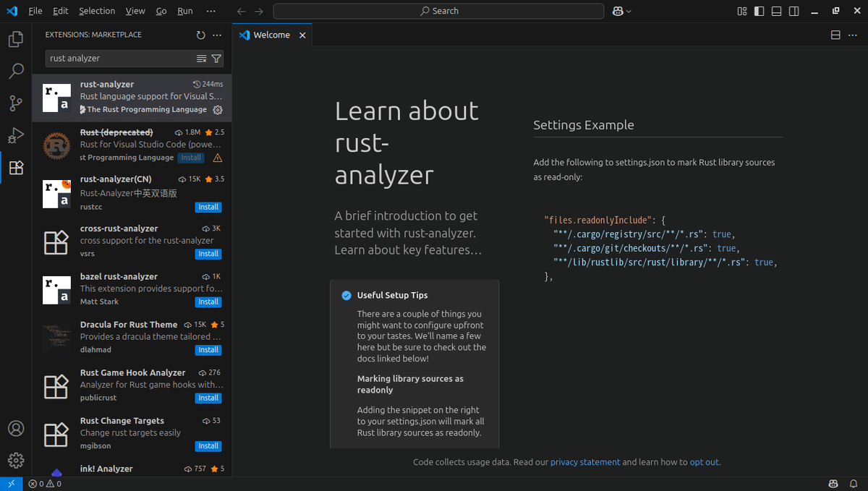Open the Accounts menu in the activity bar
The width and height of the screenshot is (868, 491).
tap(15, 428)
